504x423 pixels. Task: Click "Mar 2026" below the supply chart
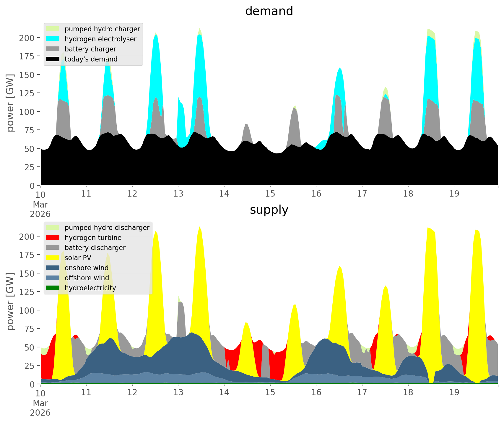pyautogui.click(x=40, y=408)
